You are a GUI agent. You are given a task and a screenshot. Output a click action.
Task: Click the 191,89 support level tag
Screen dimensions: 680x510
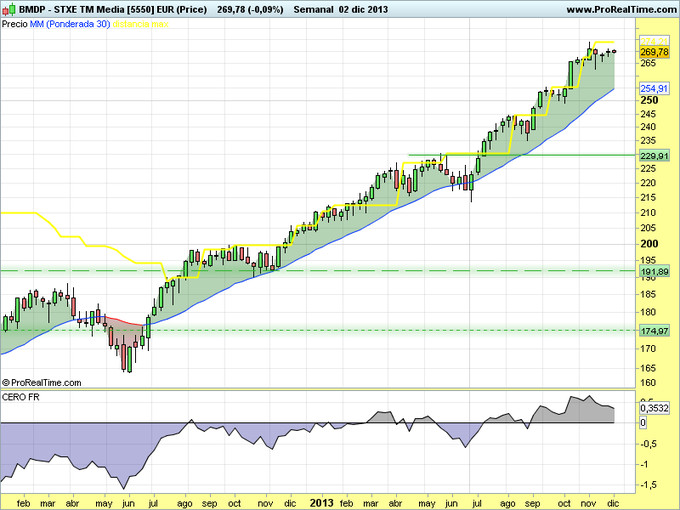pos(653,271)
